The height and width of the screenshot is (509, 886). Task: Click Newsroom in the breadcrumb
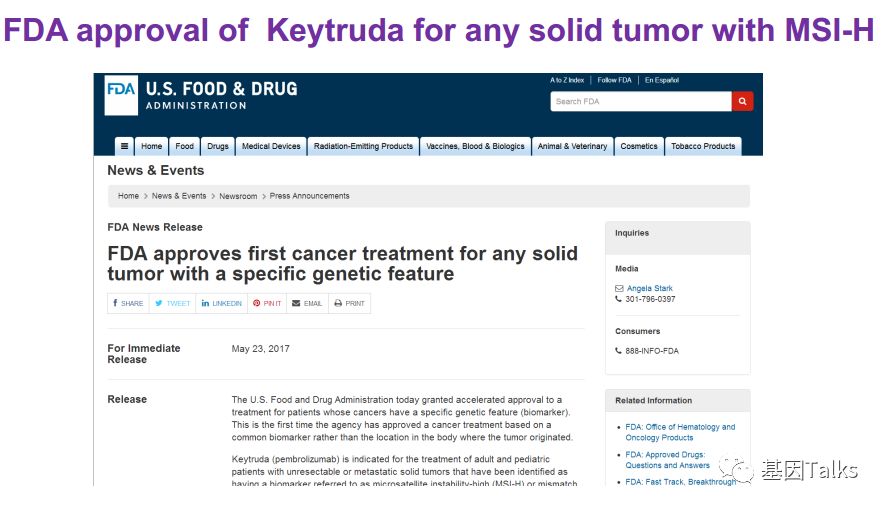pyautogui.click(x=238, y=196)
